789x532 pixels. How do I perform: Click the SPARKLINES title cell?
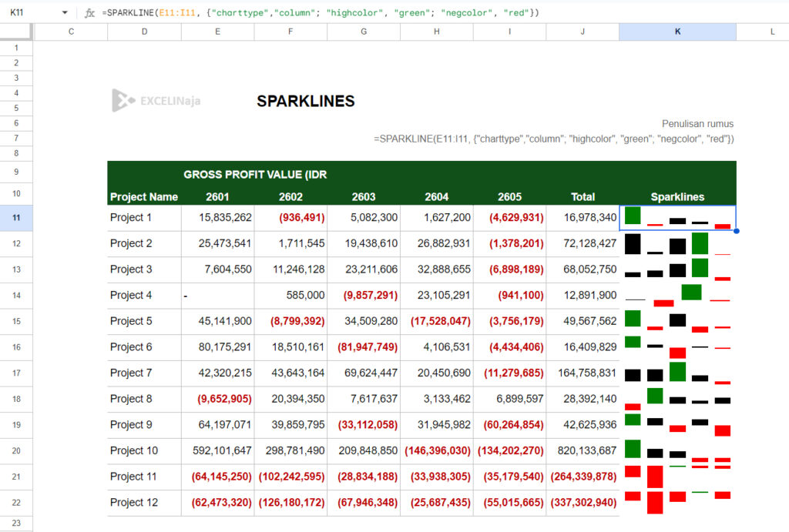tap(305, 101)
